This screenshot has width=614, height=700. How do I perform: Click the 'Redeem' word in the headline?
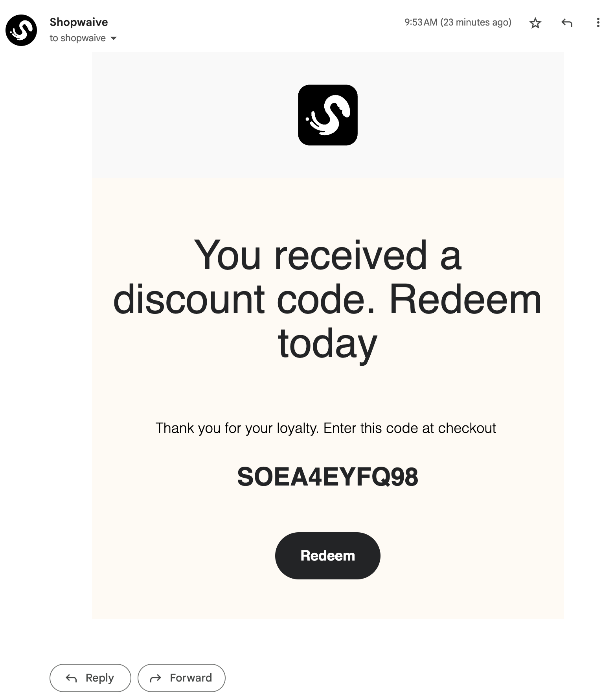coord(465,300)
